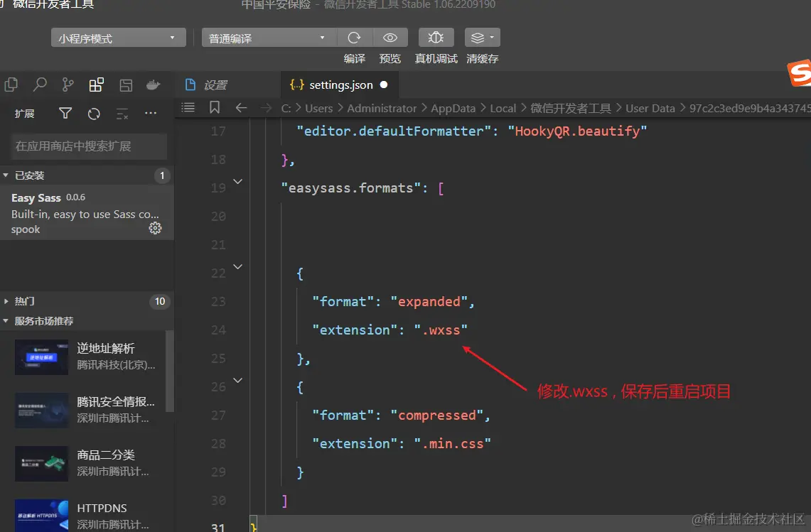Viewport: 811px width, 532px height.
Task: Open the search magnifier in the sidebar
Action: click(40, 85)
